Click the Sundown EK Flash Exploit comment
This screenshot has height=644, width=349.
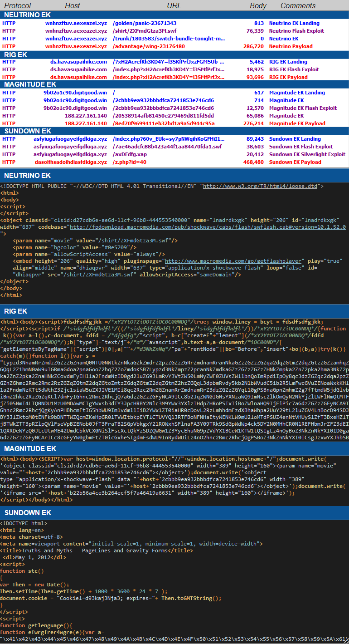coord(301,147)
